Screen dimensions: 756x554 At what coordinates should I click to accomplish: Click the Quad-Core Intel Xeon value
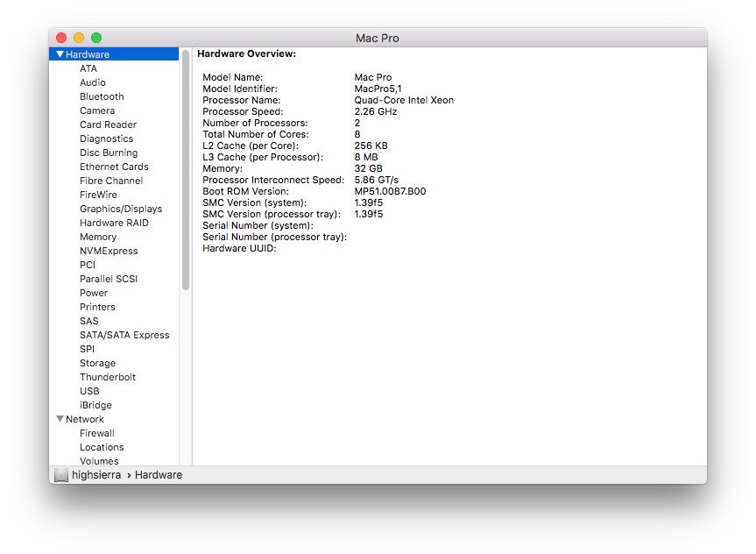404,100
